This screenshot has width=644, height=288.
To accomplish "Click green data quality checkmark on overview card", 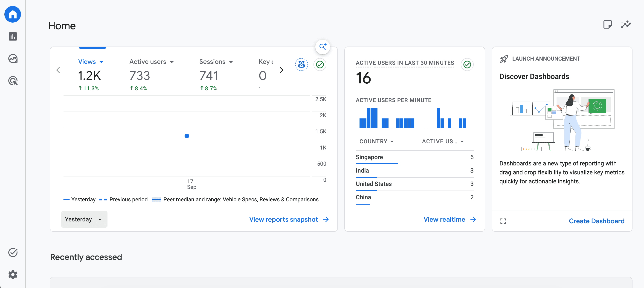I will point(320,65).
